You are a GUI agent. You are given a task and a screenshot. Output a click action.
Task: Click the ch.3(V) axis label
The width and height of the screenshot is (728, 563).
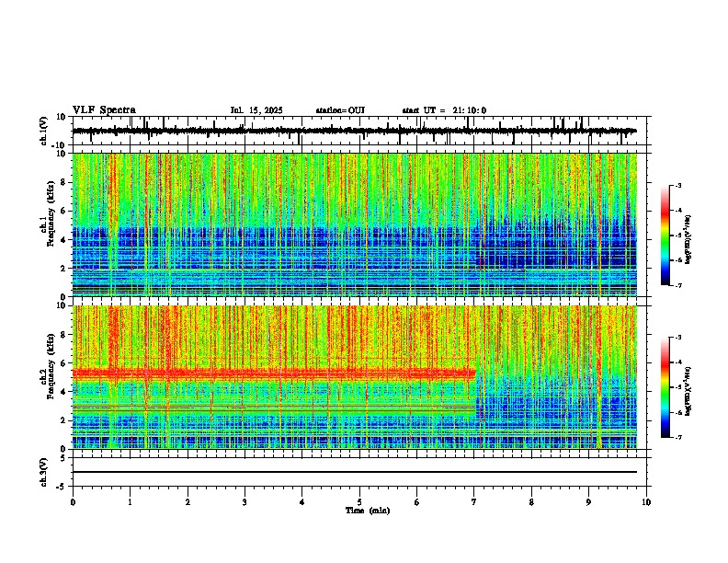[x=43, y=472]
